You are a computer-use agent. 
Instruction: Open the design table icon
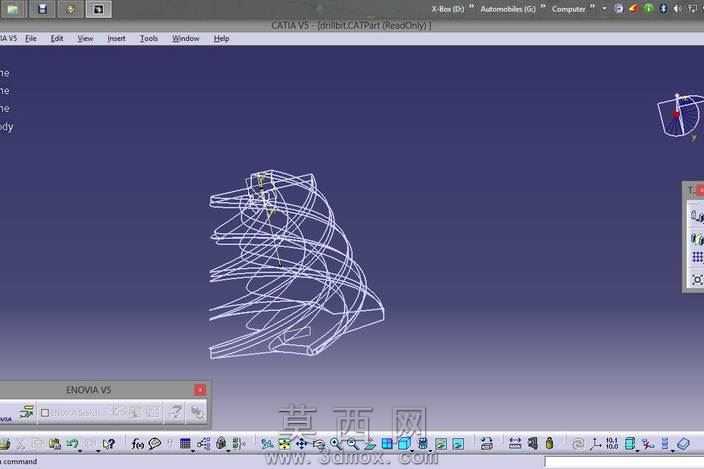point(185,444)
